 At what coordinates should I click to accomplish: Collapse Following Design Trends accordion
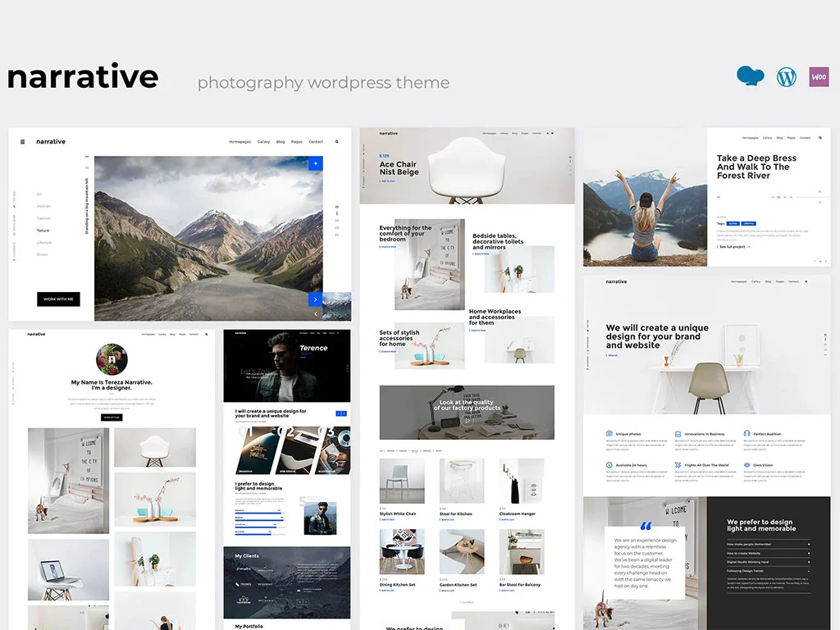768,571
